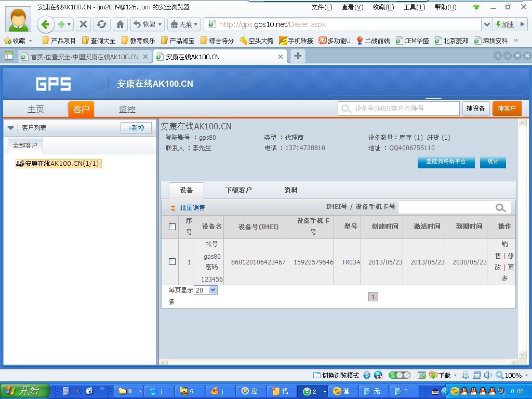Reload the page with refresh icon

(x=101, y=24)
